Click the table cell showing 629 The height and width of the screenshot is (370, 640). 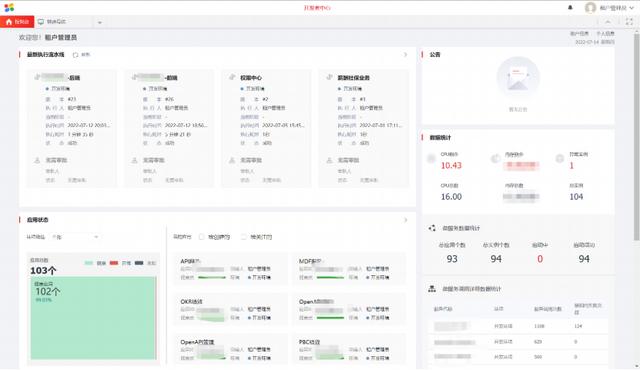538,342
